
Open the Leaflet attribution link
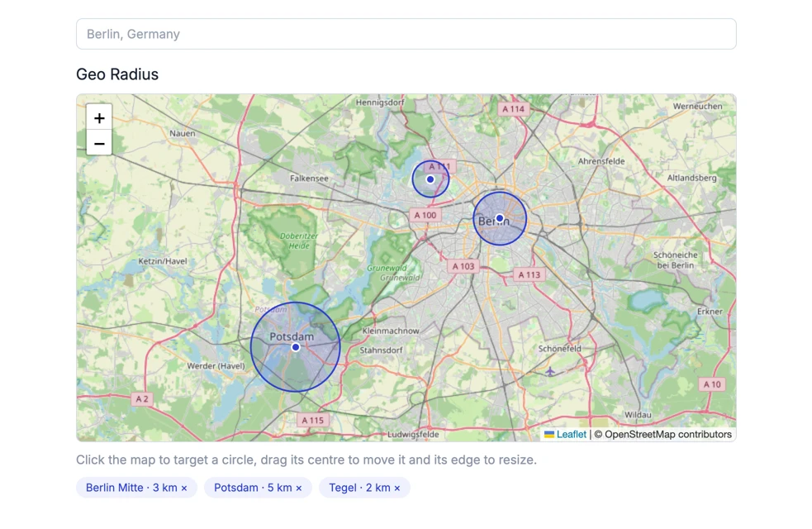pyautogui.click(x=571, y=434)
